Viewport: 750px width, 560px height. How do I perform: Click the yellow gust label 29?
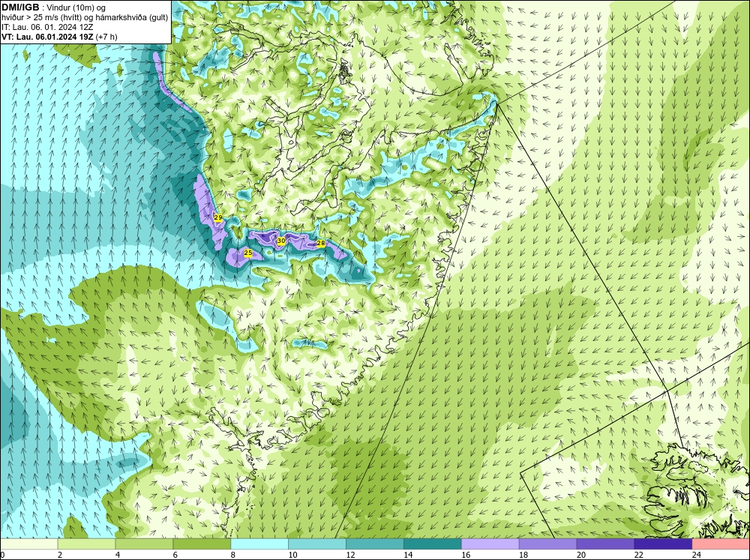[218, 217]
